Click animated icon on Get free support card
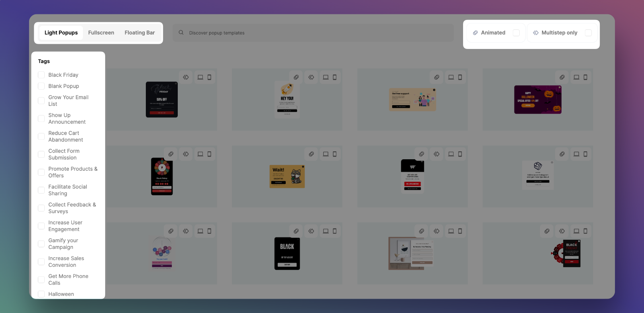 coord(437,77)
